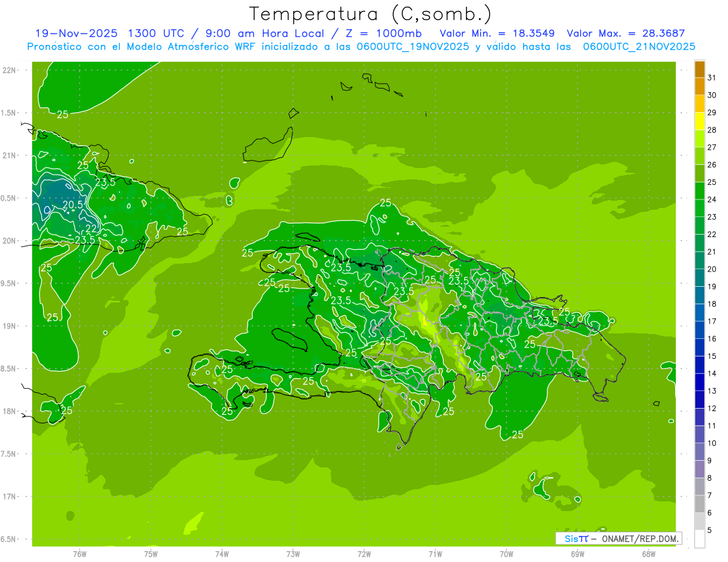Click the "10" color scale label
The width and height of the screenshot is (728, 562).
[712, 443]
